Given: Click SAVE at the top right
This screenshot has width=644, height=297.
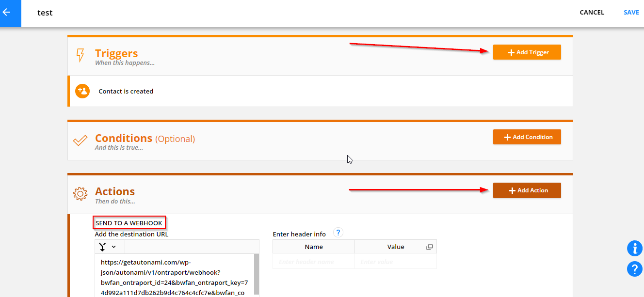Looking at the screenshot, I should [x=631, y=13].
